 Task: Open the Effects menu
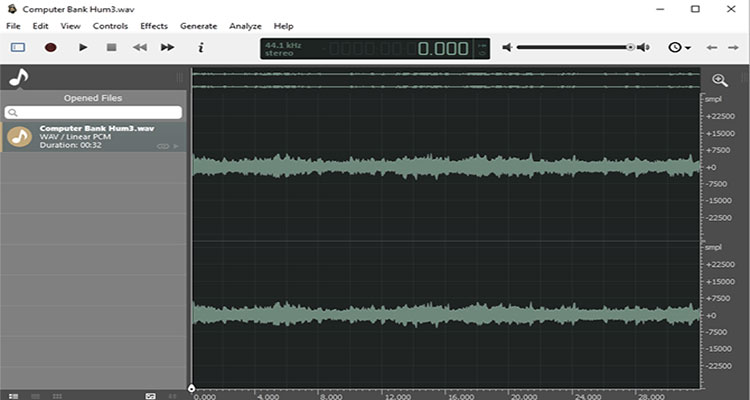[154, 25]
